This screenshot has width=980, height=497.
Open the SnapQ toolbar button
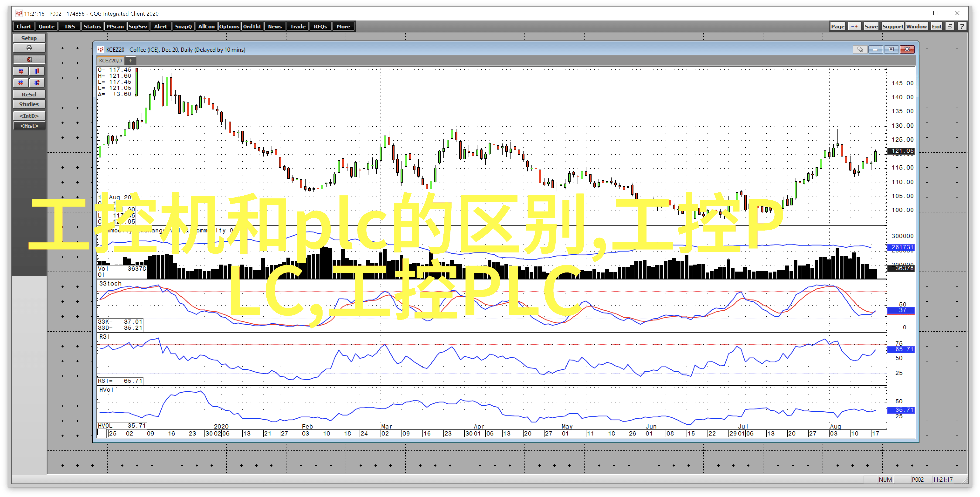[x=183, y=26]
